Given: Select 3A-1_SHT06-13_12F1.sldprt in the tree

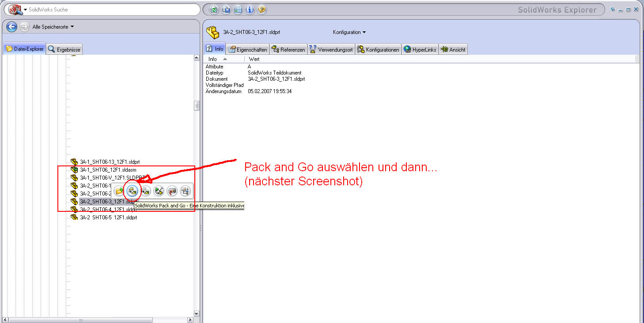Looking at the screenshot, I should click(110, 162).
